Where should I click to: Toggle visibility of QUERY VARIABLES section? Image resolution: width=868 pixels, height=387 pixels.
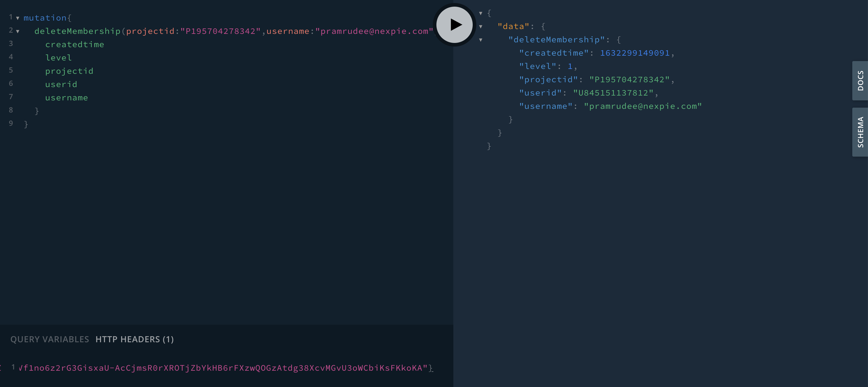tap(50, 340)
